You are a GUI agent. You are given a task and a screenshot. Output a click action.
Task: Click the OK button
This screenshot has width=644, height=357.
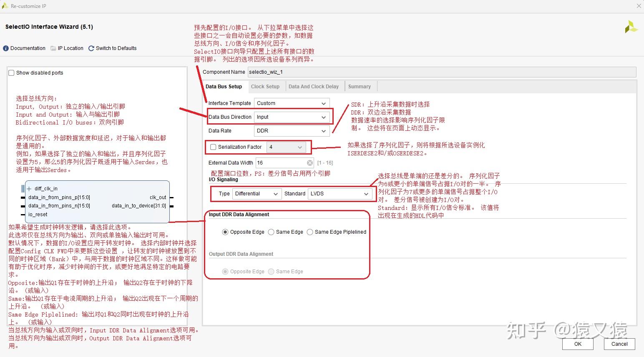pos(577,344)
